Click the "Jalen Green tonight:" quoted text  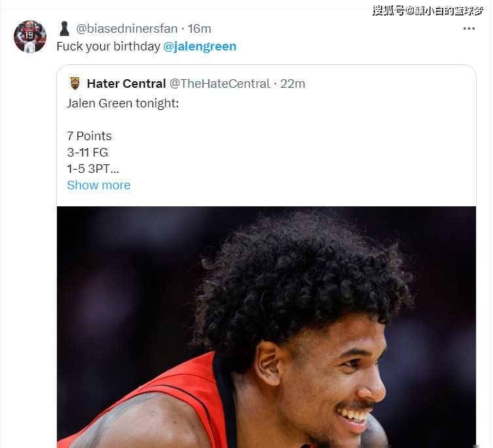[x=122, y=103]
